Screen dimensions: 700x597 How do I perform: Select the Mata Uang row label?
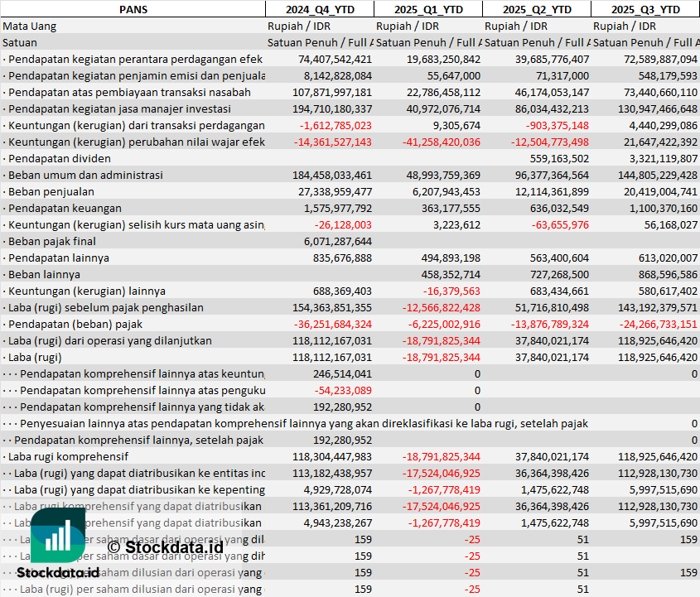click(30, 26)
